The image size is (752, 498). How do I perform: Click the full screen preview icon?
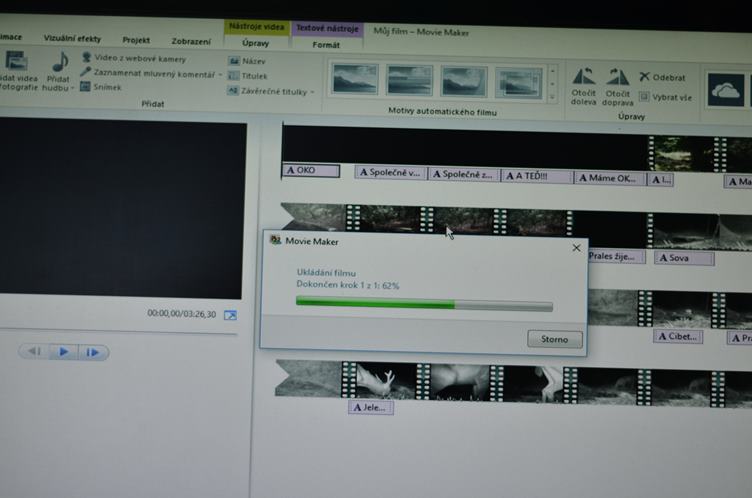click(x=231, y=315)
